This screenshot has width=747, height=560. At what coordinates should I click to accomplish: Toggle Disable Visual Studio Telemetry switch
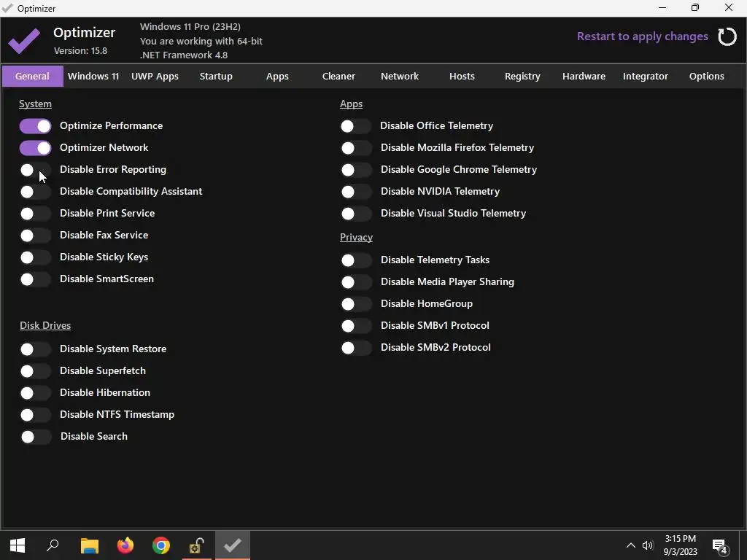(356, 214)
